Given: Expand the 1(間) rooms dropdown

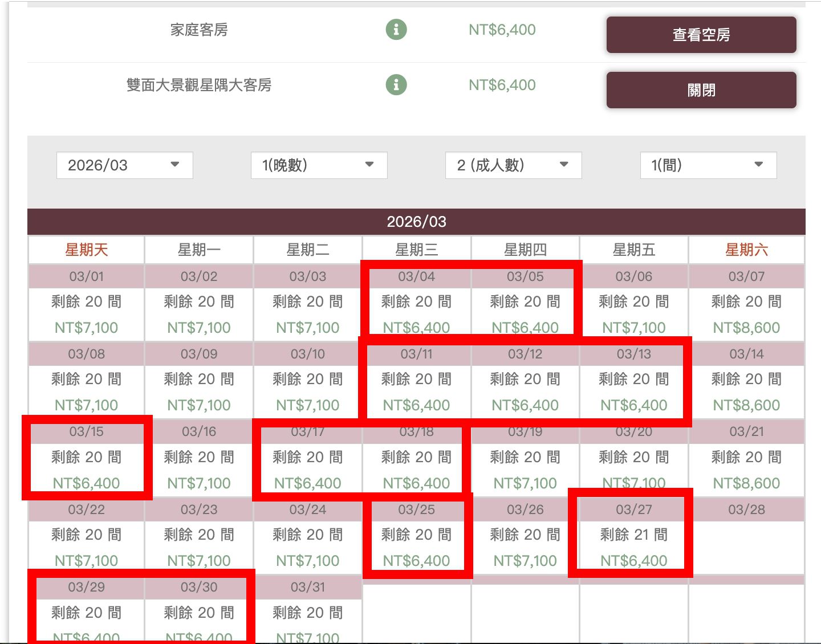Looking at the screenshot, I should 708,165.
